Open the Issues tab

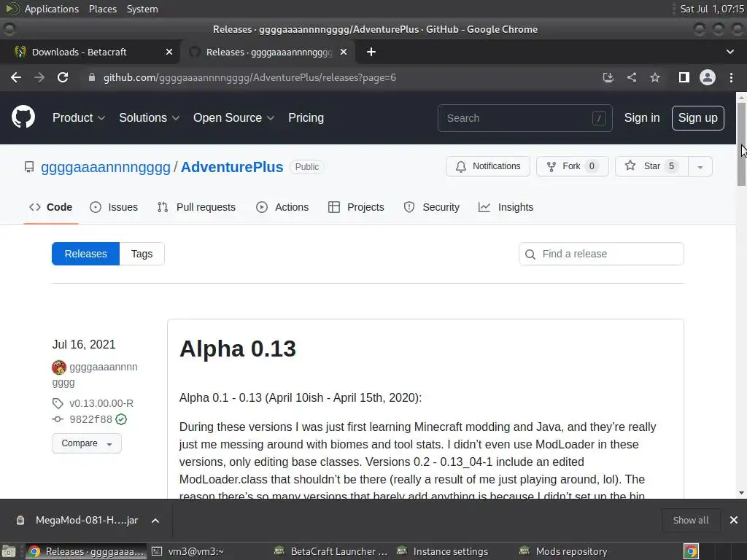coord(114,207)
